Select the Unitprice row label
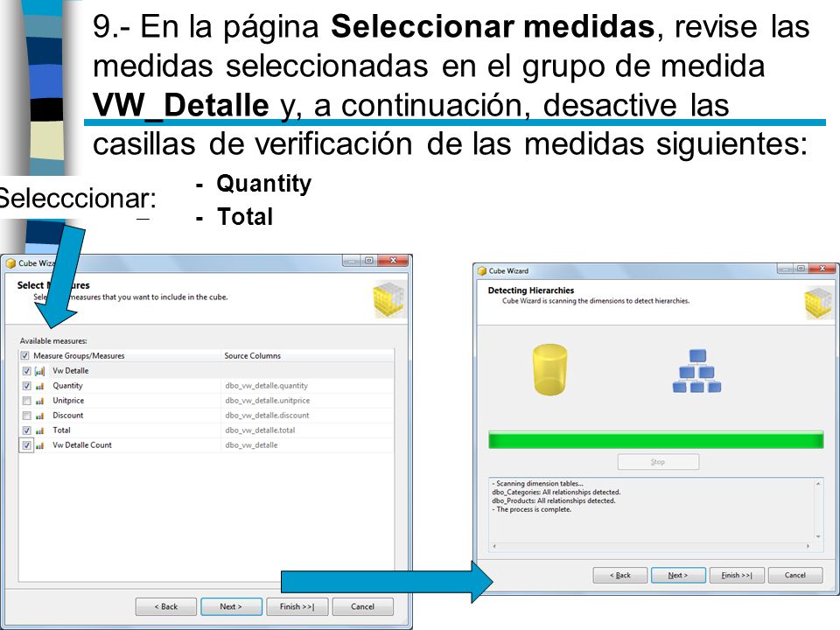The width and height of the screenshot is (840, 630). click(x=68, y=401)
